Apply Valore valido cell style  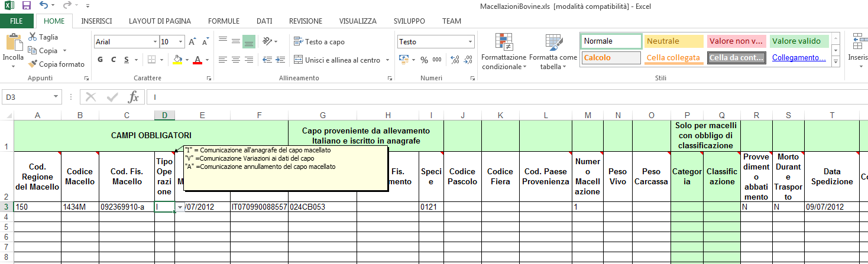pos(799,41)
